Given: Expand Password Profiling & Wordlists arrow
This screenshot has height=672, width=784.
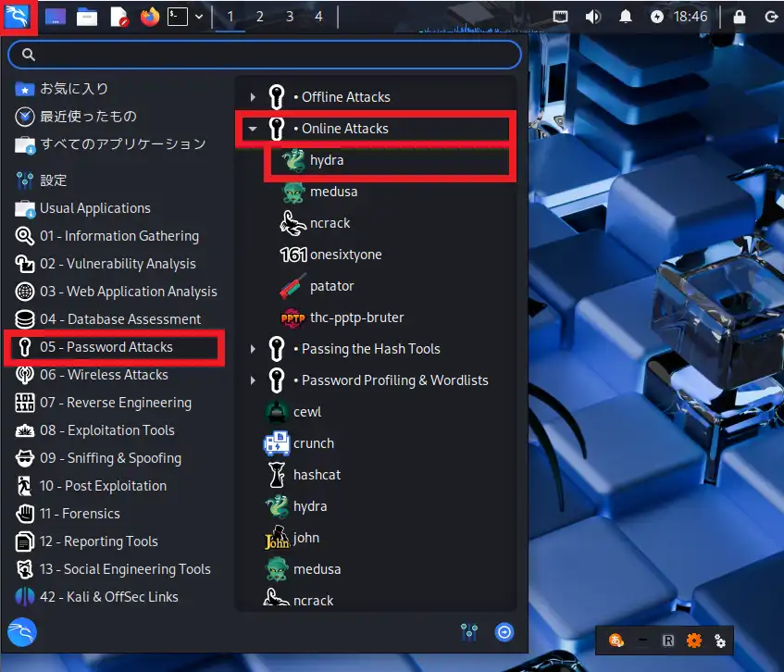Looking at the screenshot, I should 253,380.
